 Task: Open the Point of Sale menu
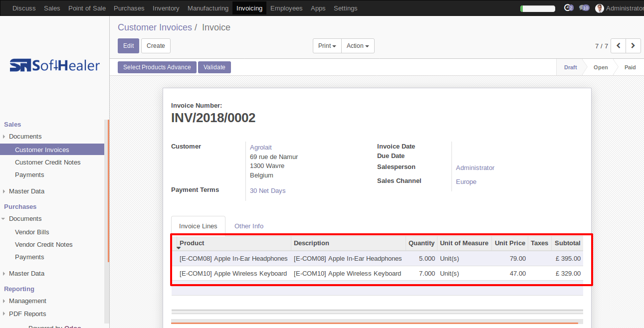click(87, 8)
